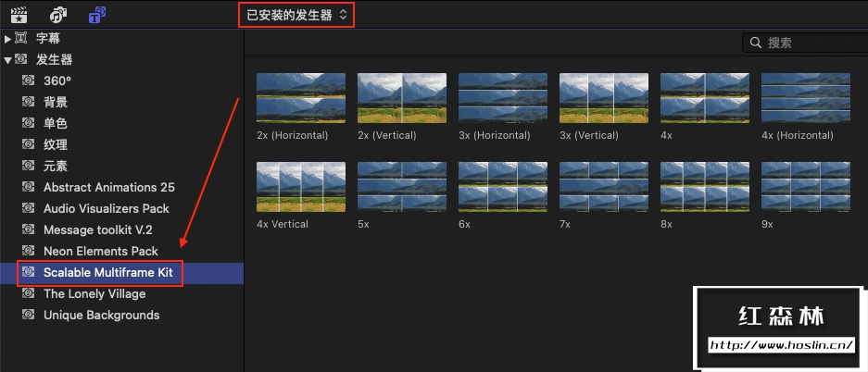The width and height of the screenshot is (868, 372).
Task: Click the icon beside 单色
Action: (28, 123)
